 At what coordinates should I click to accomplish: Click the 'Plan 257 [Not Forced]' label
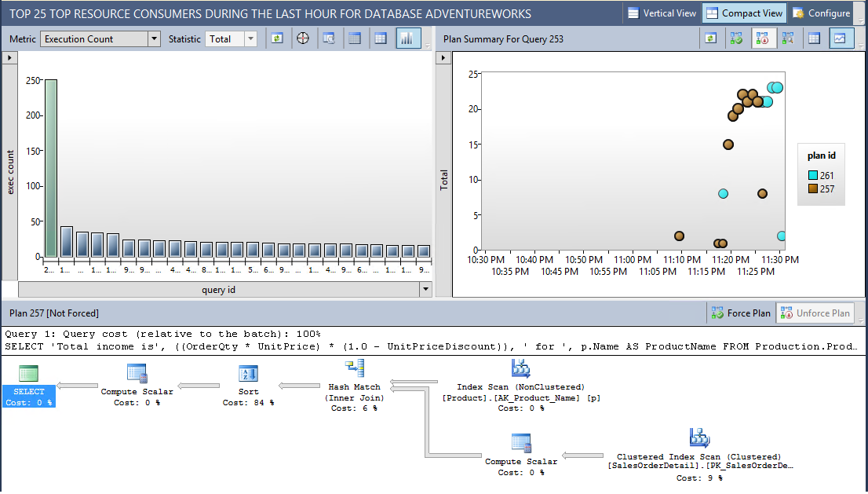(54, 313)
